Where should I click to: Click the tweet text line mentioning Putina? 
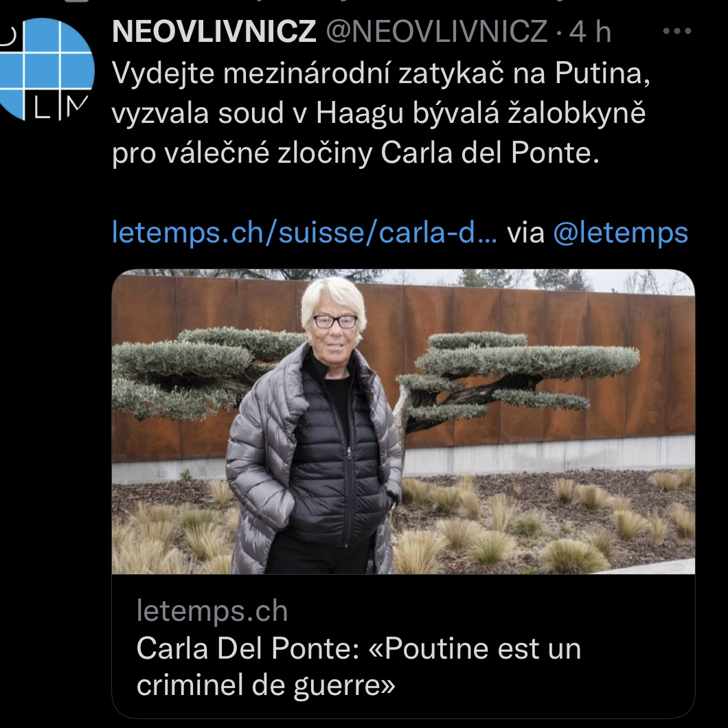pyautogui.click(x=380, y=73)
